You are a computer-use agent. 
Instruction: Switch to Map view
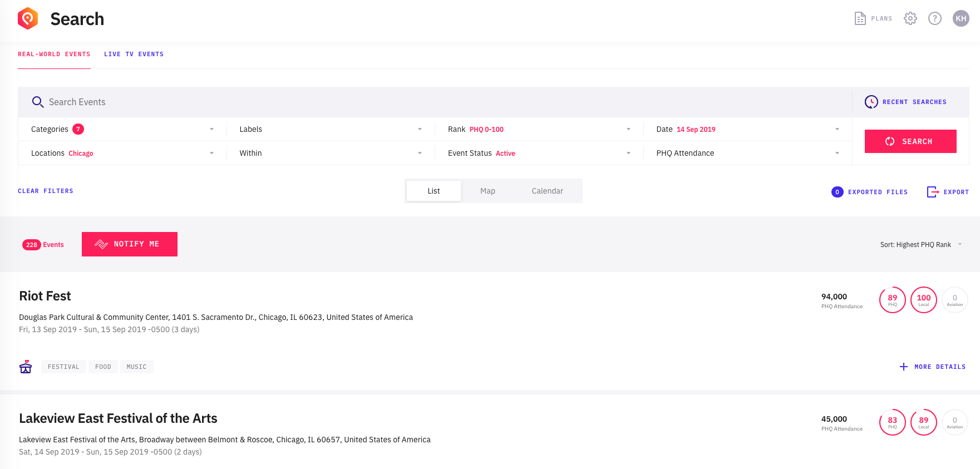tap(487, 191)
